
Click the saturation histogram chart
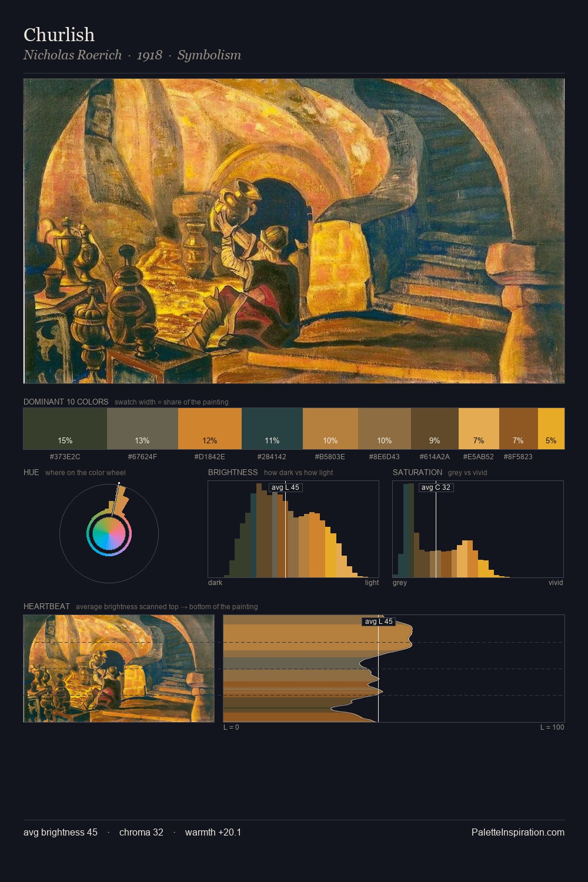478,529
